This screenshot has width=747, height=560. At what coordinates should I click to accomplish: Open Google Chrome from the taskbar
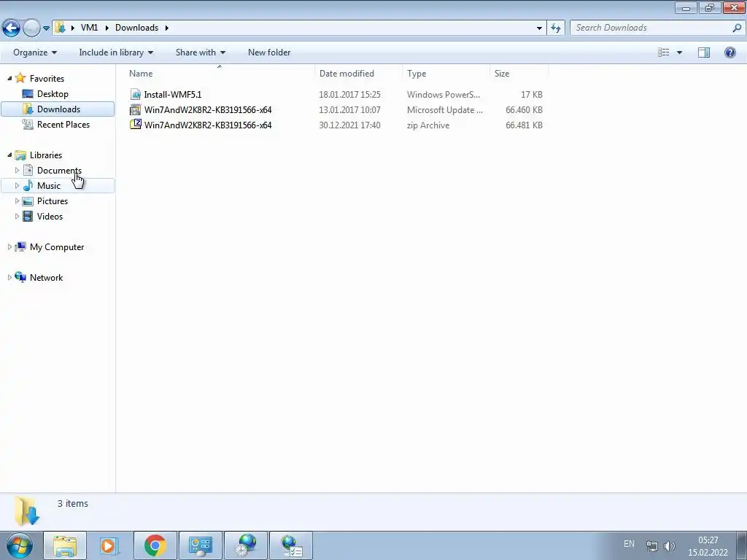click(x=155, y=545)
